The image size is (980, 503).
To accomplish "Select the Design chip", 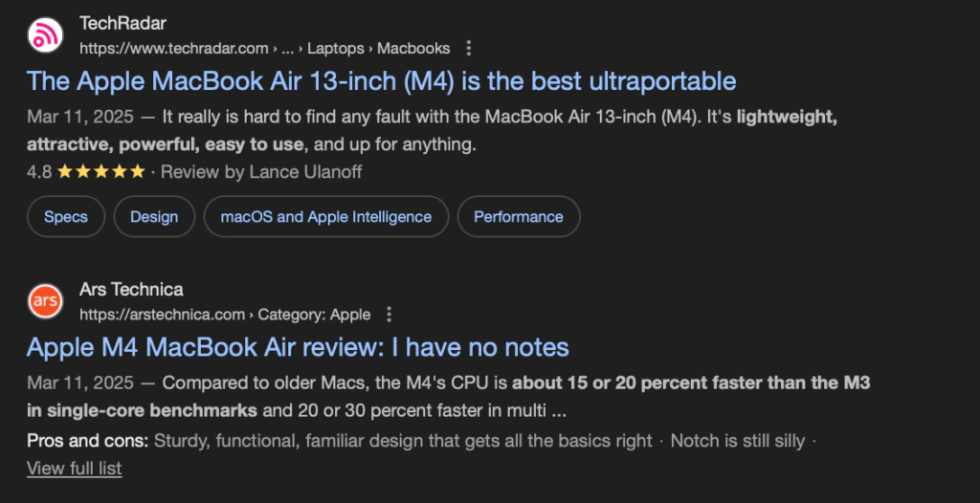I will pos(154,217).
